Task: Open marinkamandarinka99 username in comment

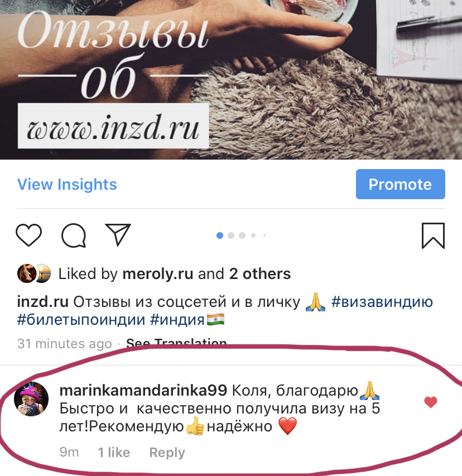Action: (143, 391)
